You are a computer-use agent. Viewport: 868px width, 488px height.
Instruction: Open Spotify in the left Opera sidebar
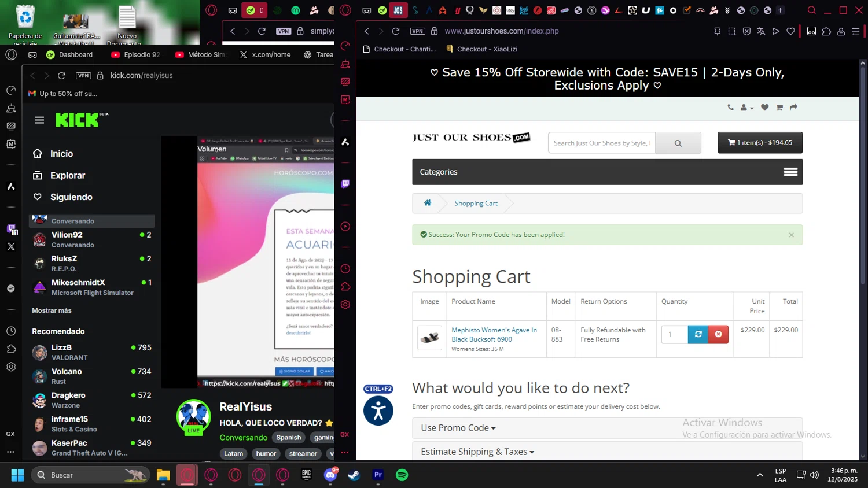coord(11,289)
